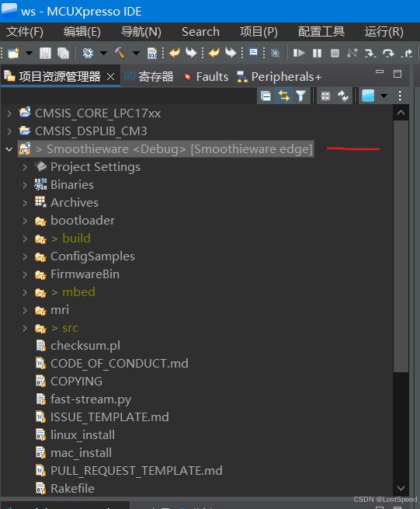Select the ConfigSamples folder
Screen dimensions: 420x509
pyautogui.click(x=92, y=256)
